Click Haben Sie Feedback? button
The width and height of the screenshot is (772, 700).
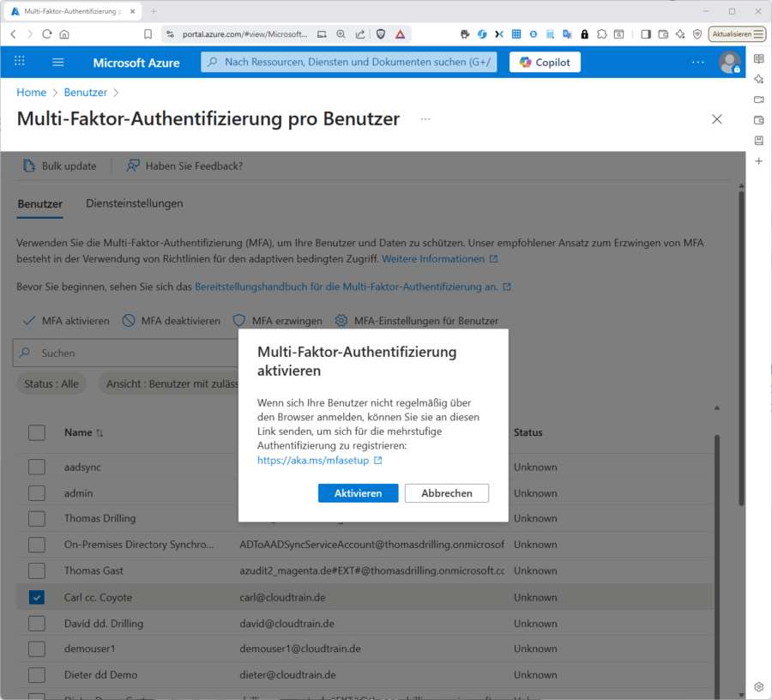pos(184,166)
